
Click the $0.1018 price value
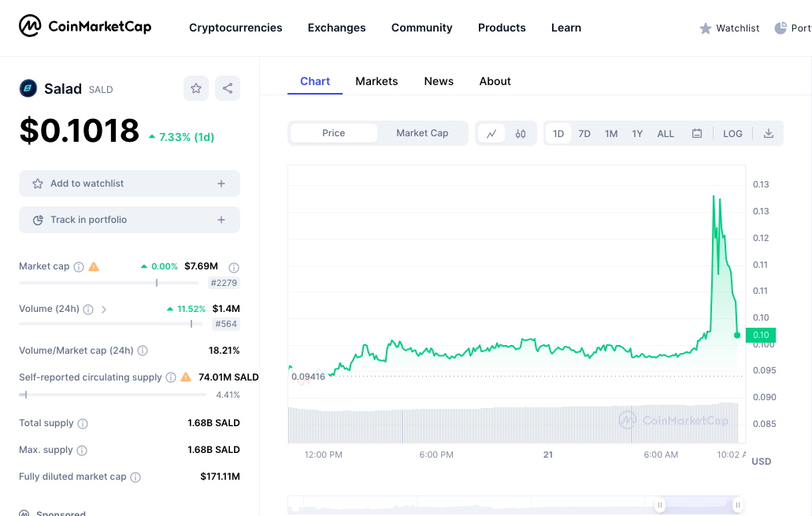pos(80,130)
